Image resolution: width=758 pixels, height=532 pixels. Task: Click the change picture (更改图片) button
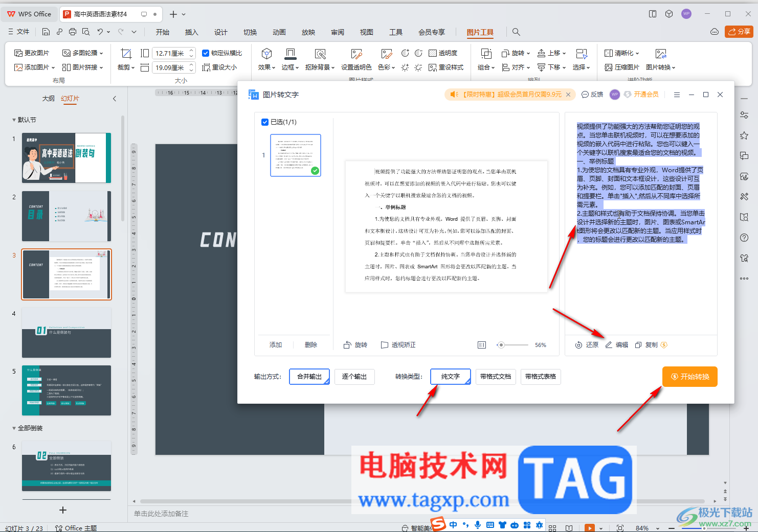point(32,53)
